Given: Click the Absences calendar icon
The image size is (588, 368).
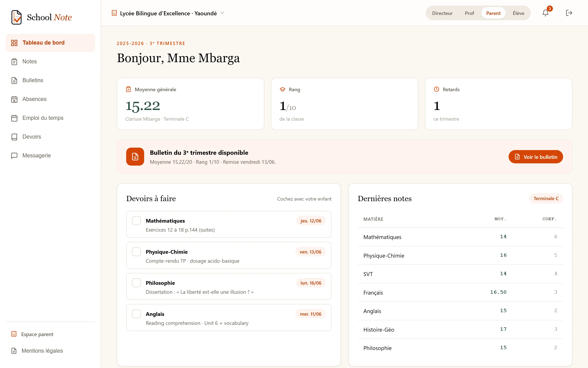Looking at the screenshot, I should click(x=14, y=99).
